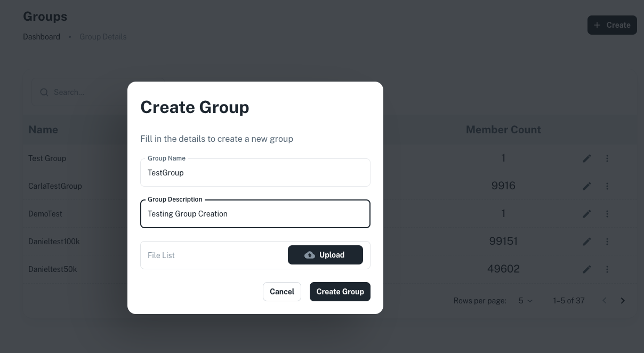
Task: Click edit pencil on Danieltest100k row
Action: pos(587,242)
